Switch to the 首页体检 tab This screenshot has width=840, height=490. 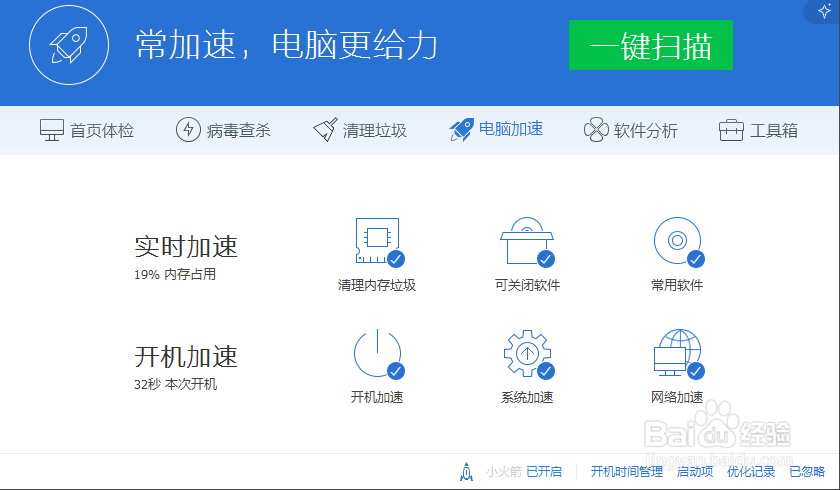coord(87,130)
